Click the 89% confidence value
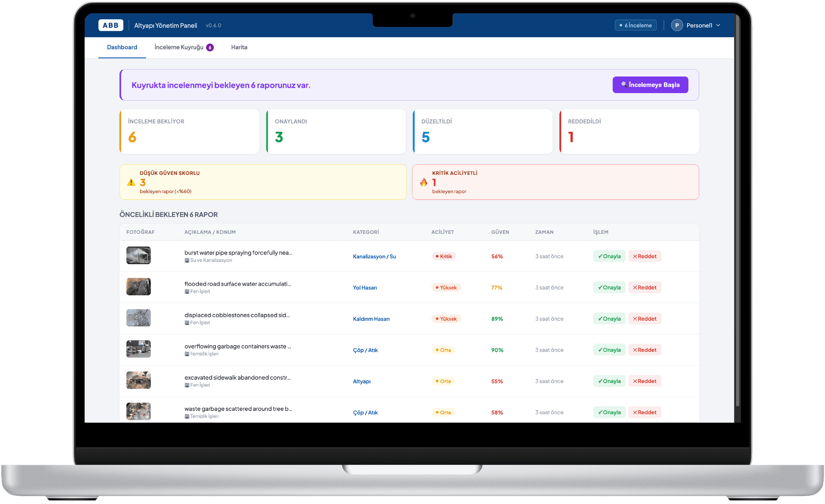 click(x=497, y=319)
